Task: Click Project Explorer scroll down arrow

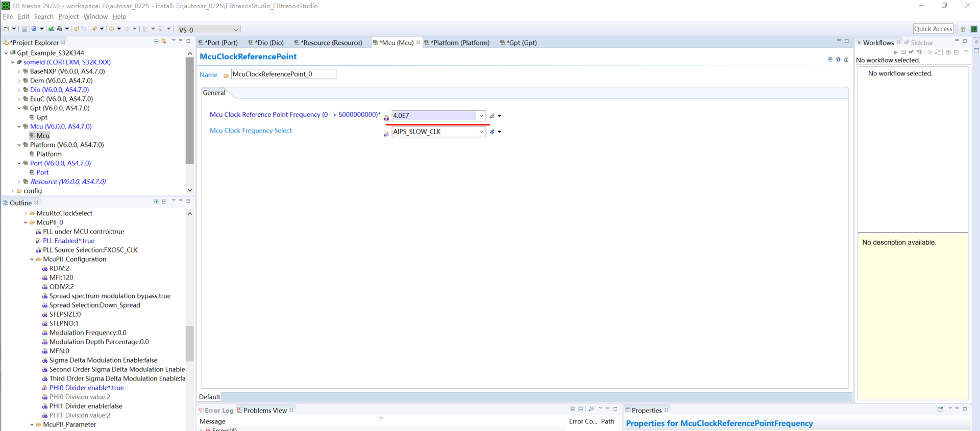Action: [190, 190]
